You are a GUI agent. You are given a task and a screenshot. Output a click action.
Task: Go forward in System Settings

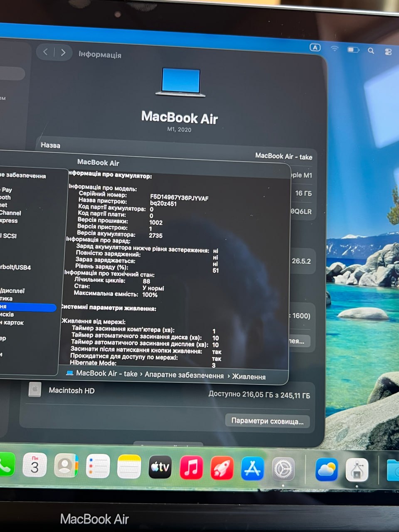63,52
